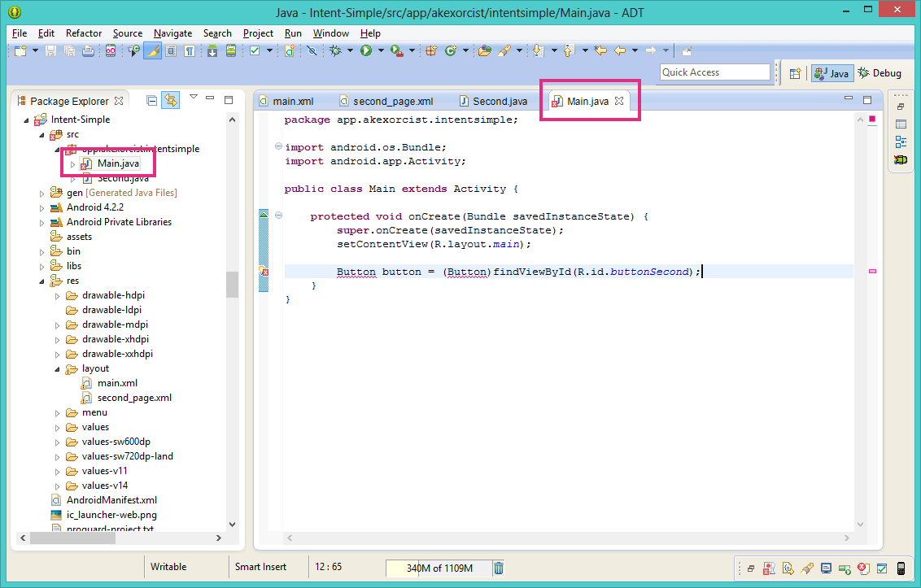Select second_page.xml in Package Explorer
The height and width of the screenshot is (588, 921).
coord(134,398)
